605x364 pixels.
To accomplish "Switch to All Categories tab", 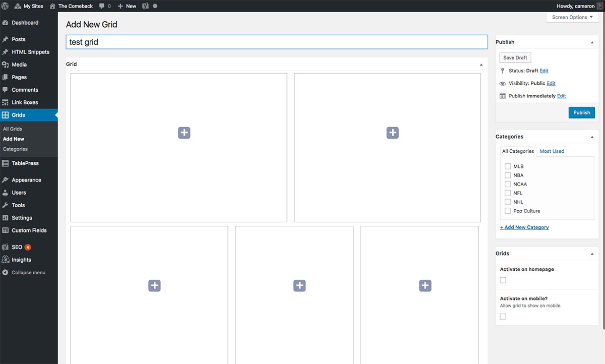I will click(x=518, y=151).
